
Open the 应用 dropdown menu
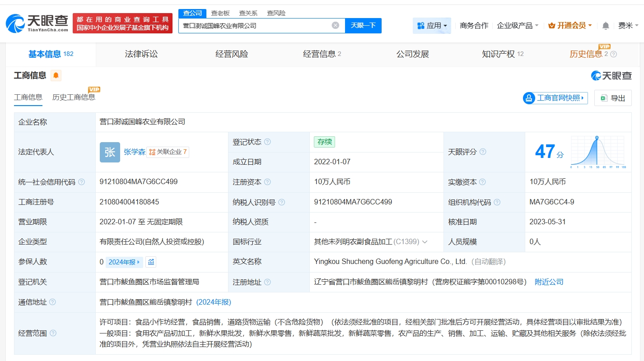(x=432, y=26)
